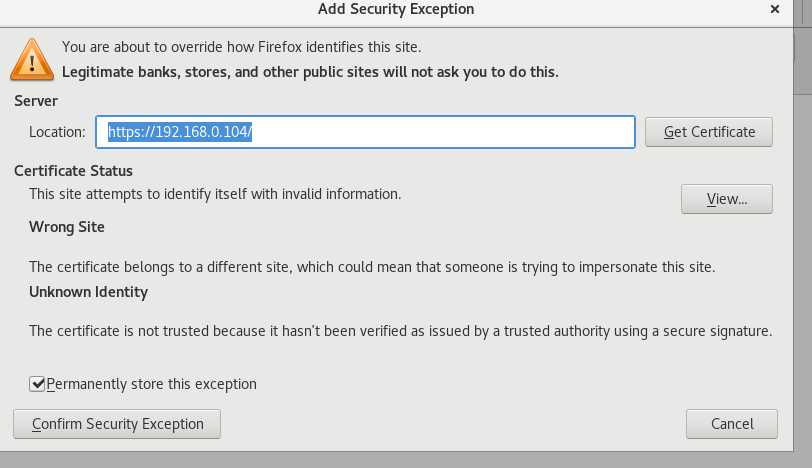Screen dimensions: 812x468
Task: Focus the Location URL input field
Action: click(x=365, y=132)
